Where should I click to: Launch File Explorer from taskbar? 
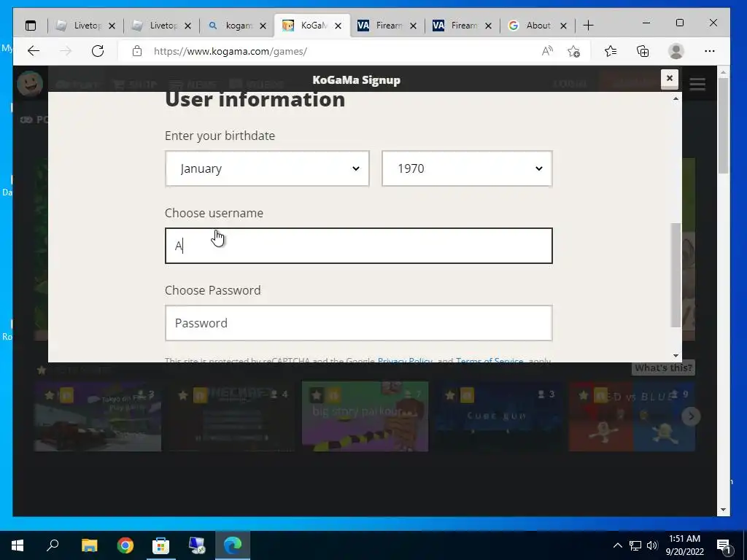coord(89,545)
